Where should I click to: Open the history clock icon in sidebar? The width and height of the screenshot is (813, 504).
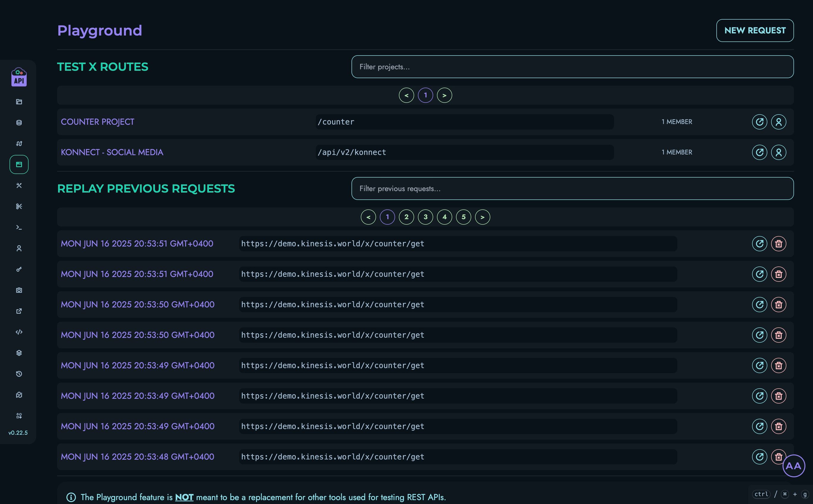pyautogui.click(x=19, y=374)
